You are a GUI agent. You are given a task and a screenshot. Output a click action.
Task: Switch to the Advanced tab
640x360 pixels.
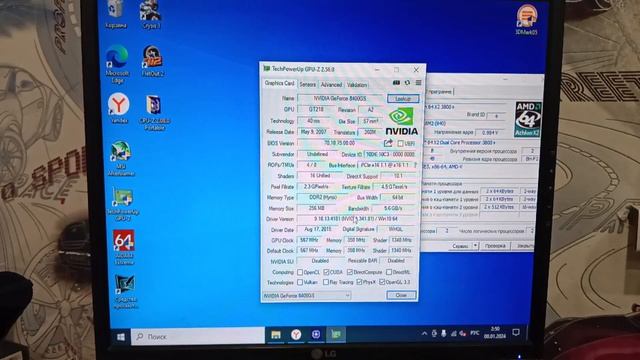click(331, 85)
